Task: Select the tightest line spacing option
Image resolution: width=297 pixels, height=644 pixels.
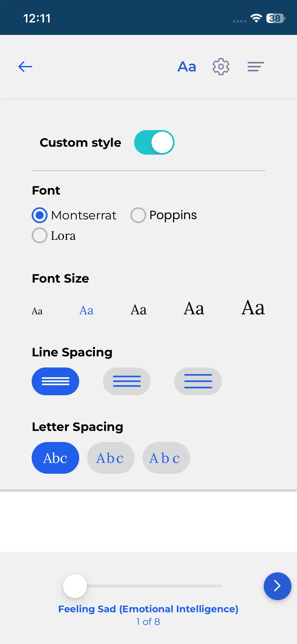Action: coord(55,381)
